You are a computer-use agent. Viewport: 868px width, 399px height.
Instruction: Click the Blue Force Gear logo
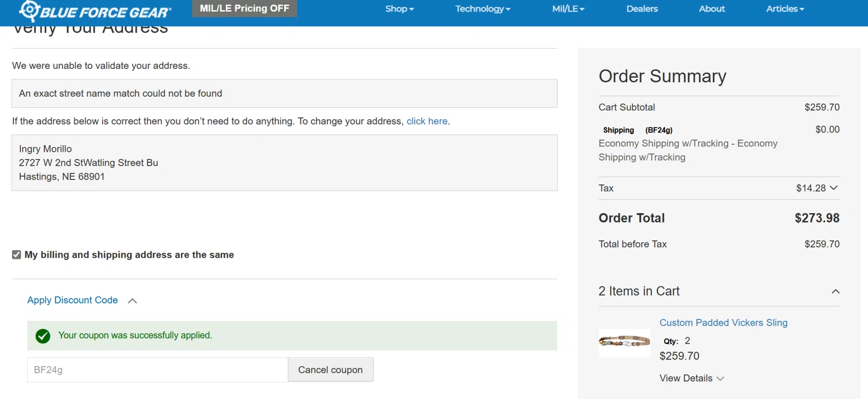(x=95, y=10)
